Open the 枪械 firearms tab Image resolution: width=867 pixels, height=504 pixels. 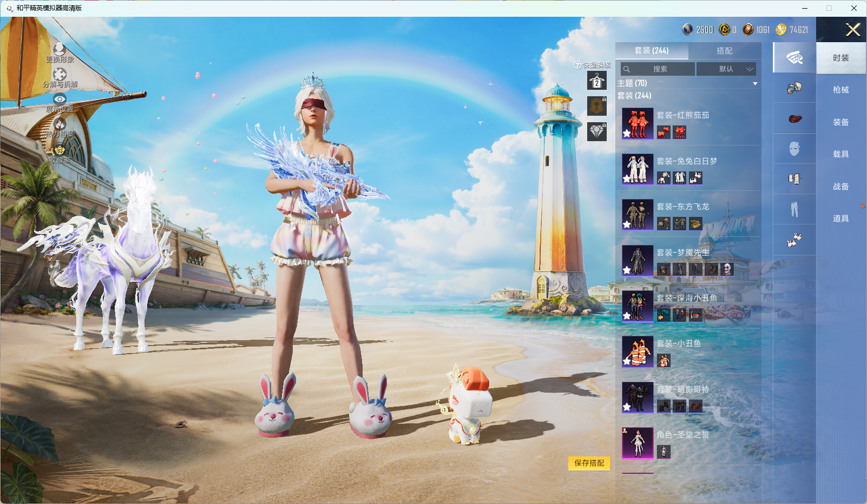841,90
